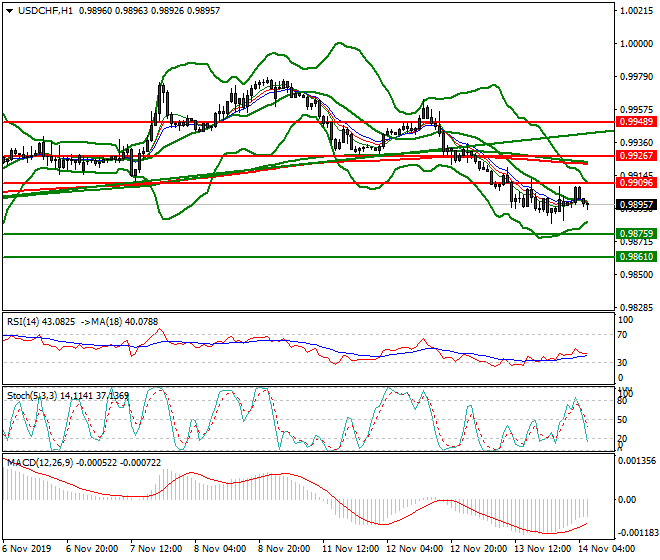Click the 14 Nov 04:00 time axis label

click(x=607, y=549)
